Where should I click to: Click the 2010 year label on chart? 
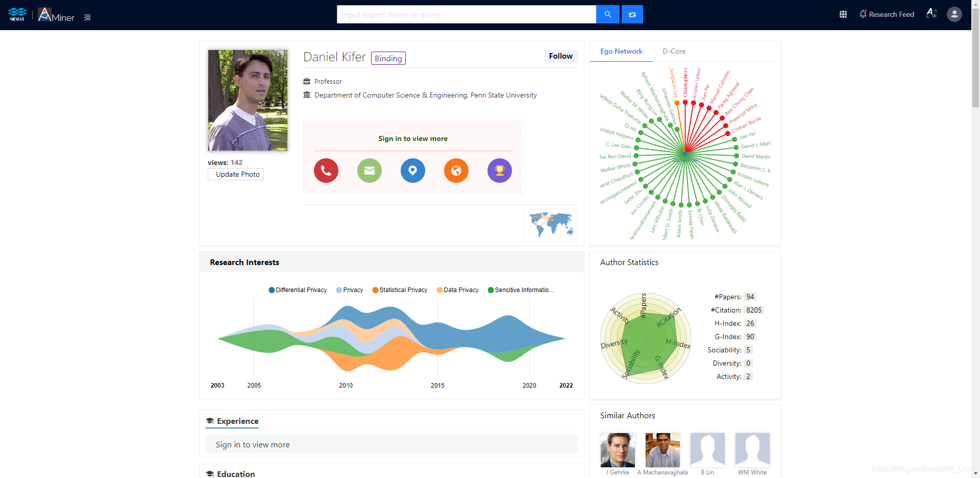click(x=346, y=386)
